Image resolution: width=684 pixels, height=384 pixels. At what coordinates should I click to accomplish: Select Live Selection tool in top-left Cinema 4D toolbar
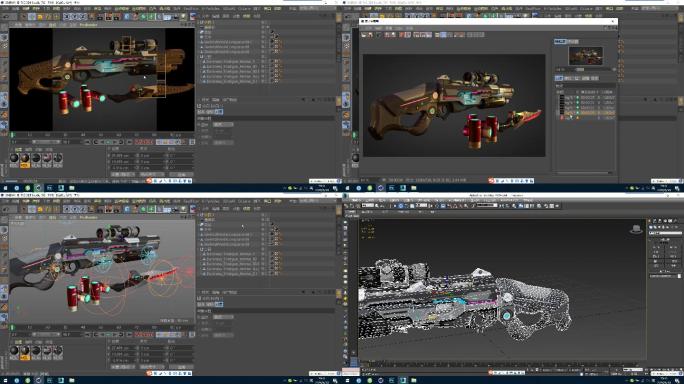[32, 17]
